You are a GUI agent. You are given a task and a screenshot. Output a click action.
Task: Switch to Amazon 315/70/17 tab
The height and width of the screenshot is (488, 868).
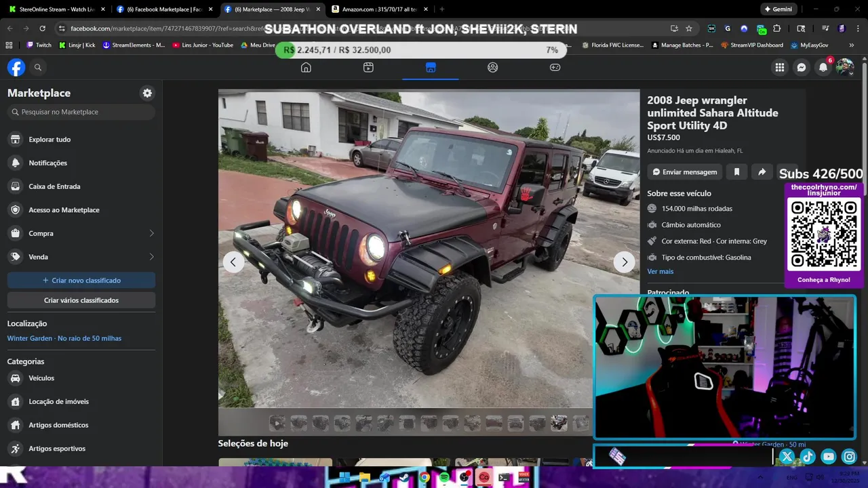(x=380, y=9)
